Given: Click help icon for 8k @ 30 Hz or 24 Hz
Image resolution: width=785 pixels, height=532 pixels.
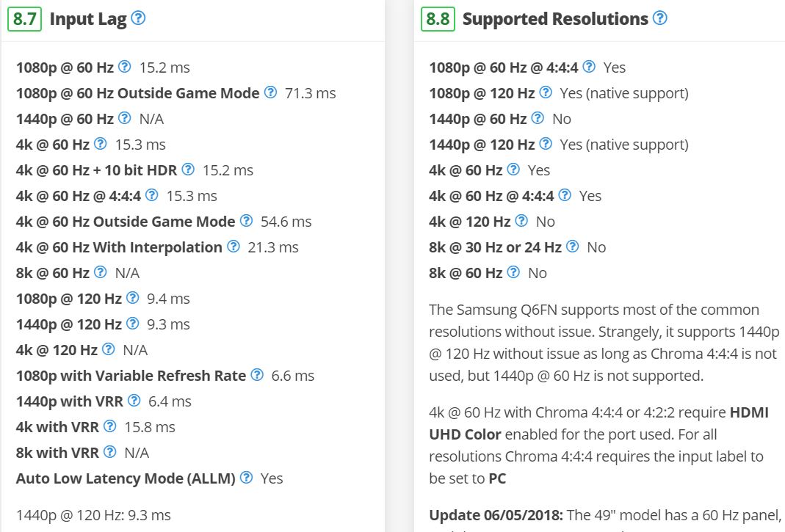Looking at the screenshot, I should tap(573, 247).
